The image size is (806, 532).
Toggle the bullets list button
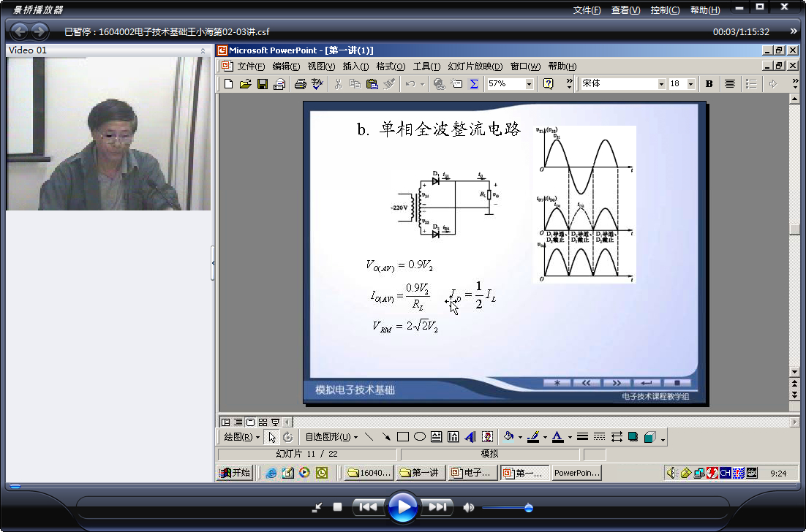click(x=751, y=84)
